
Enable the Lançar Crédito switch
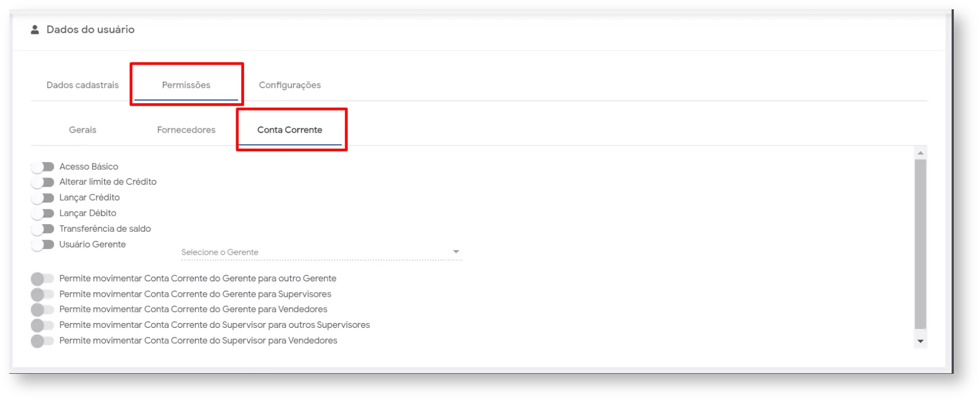[x=43, y=198]
